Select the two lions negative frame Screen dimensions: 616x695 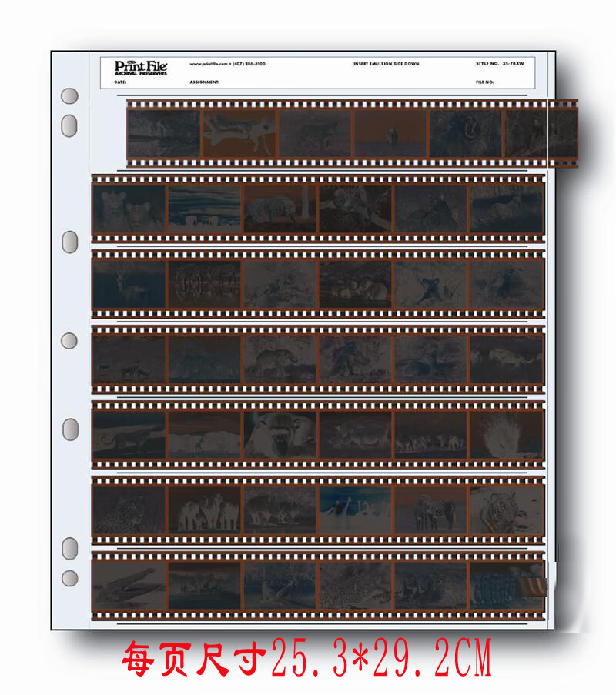point(128,209)
